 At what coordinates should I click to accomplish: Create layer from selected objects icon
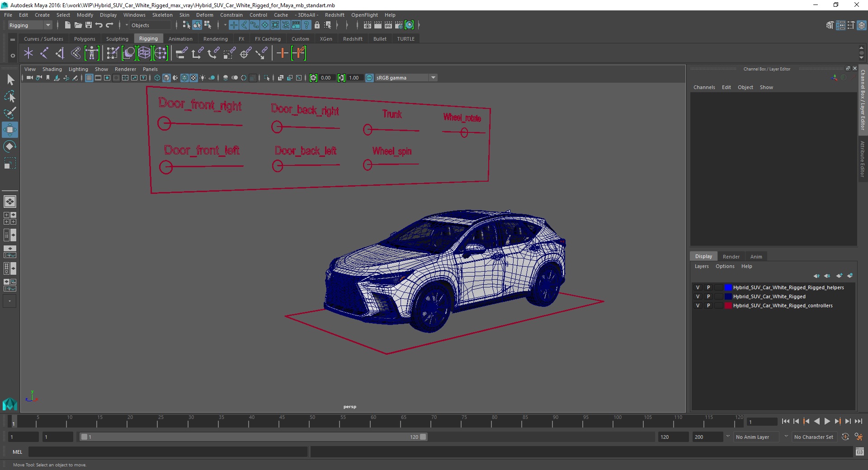point(850,276)
